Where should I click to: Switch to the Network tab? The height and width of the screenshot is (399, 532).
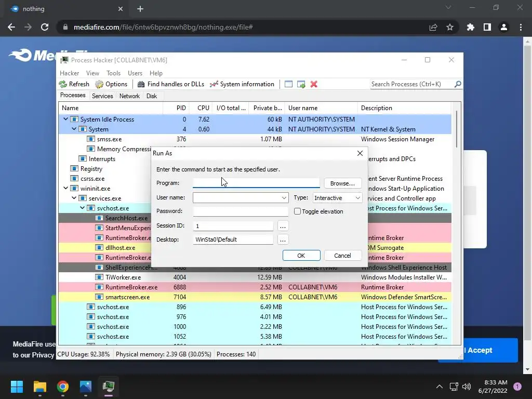129,96
